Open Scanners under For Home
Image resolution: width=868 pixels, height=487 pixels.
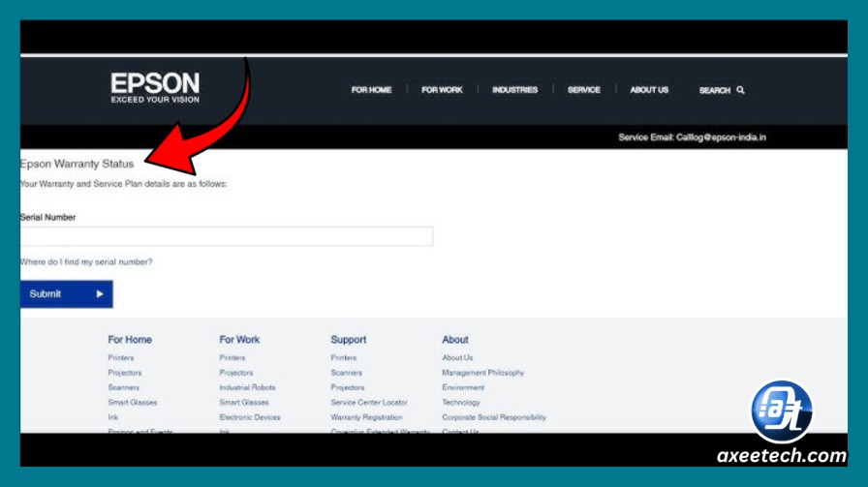tap(123, 388)
